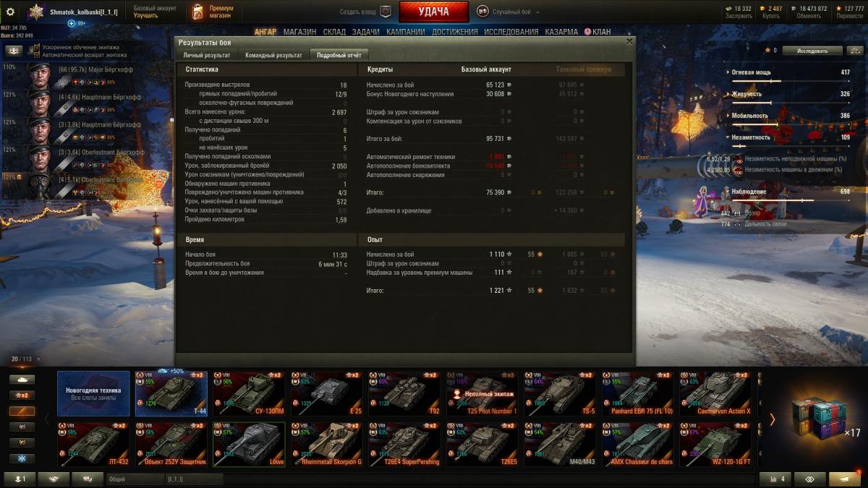This screenshot has height=488, width=868.
Task: Select the Rheinmetall Skorpion G tank
Action: pyautogui.click(x=327, y=445)
